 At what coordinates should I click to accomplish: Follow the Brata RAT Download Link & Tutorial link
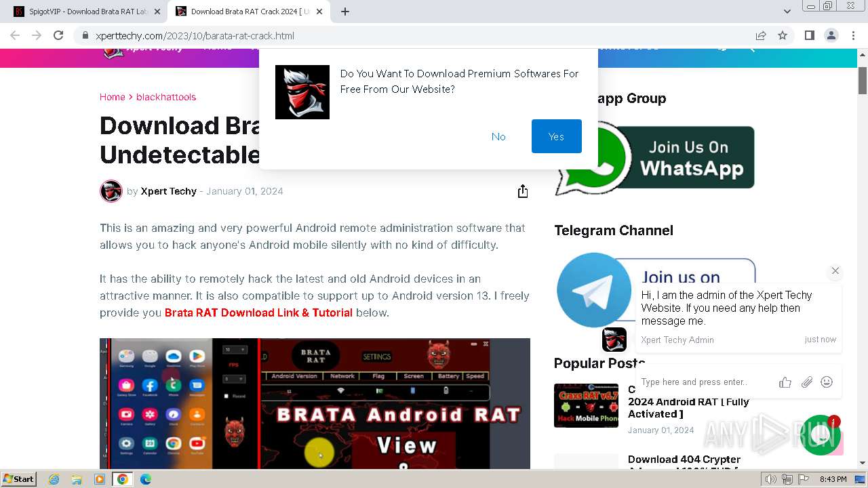coord(258,312)
